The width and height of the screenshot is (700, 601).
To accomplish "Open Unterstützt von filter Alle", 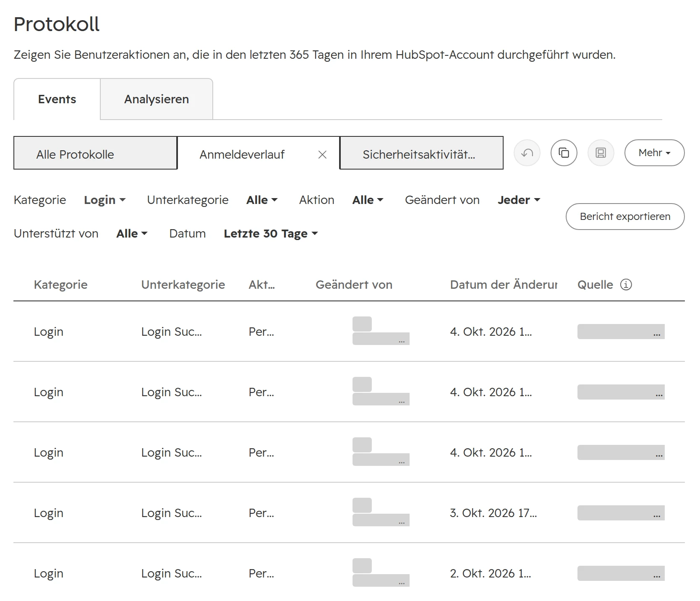I will (x=132, y=233).
